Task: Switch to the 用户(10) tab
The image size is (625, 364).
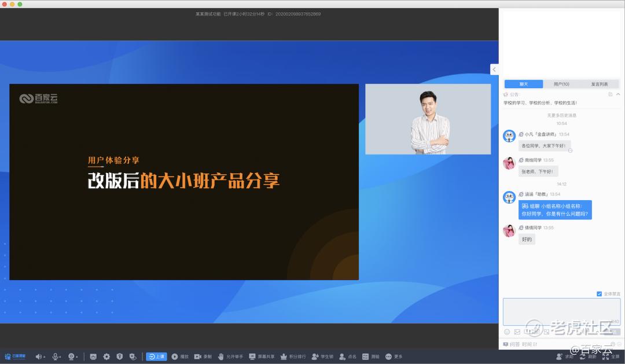Action: pyautogui.click(x=561, y=84)
